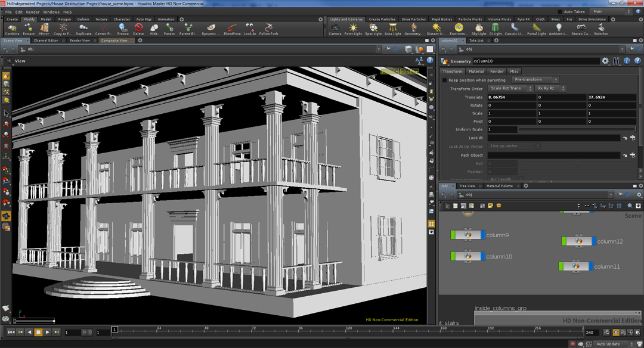
Task: Select the viewport Select tool arrow
Action: (x=6, y=113)
